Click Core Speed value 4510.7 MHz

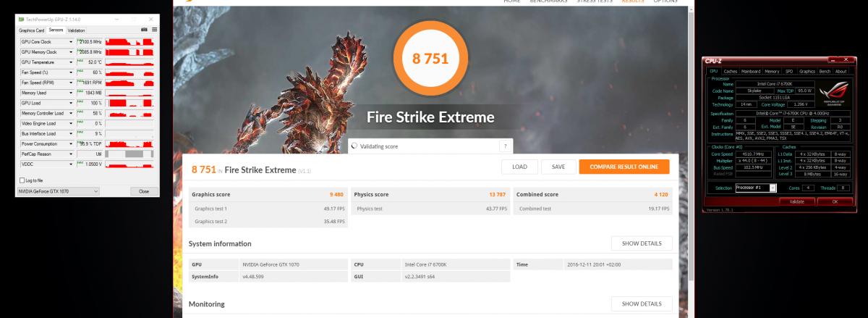[x=753, y=154]
